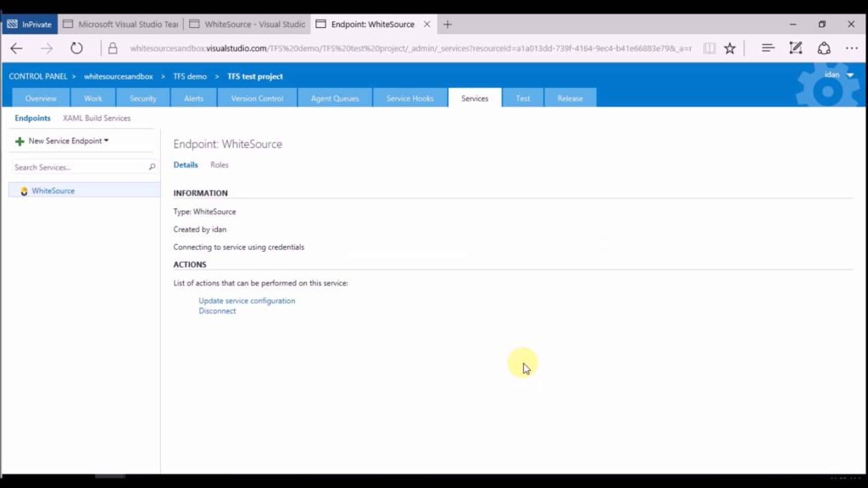Open the Agent Queues tab
The height and width of the screenshot is (488, 868).
pyautogui.click(x=335, y=98)
